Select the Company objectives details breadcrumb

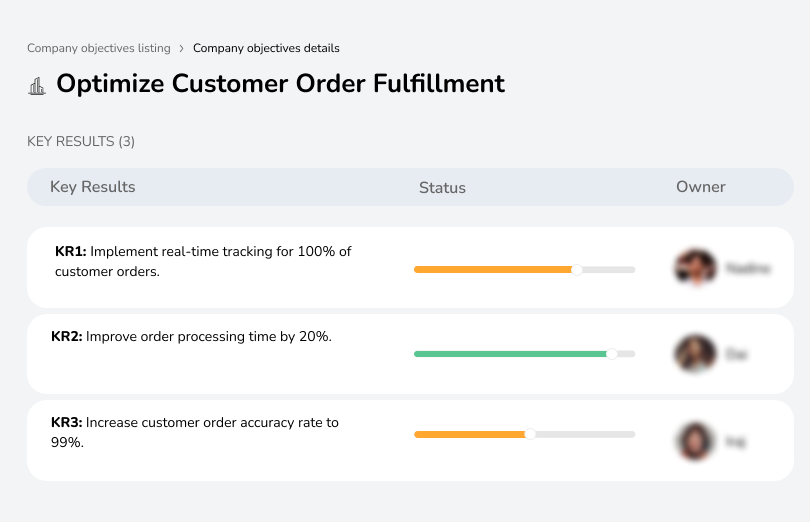(266, 48)
